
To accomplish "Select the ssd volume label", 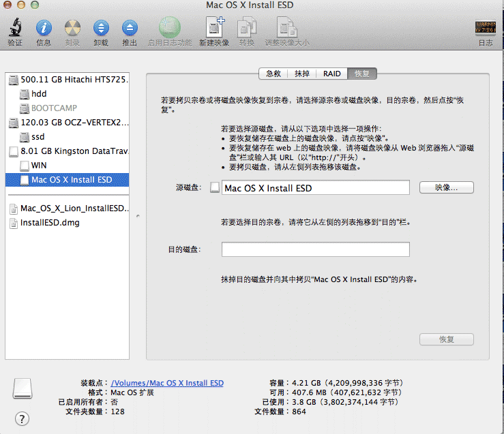I will point(38,137).
